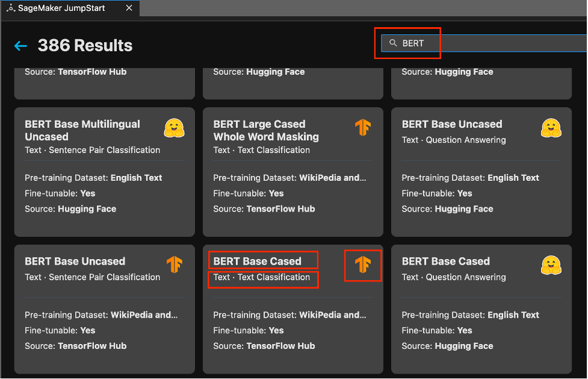This screenshot has width=588, height=379.
Task: Click the magnifier icon in the search box
Action: pyautogui.click(x=393, y=43)
